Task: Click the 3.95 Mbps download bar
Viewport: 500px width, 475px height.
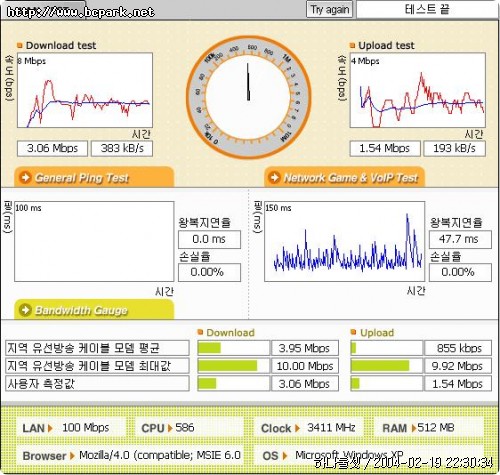Action: pyautogui.click(x=233, y=348)
